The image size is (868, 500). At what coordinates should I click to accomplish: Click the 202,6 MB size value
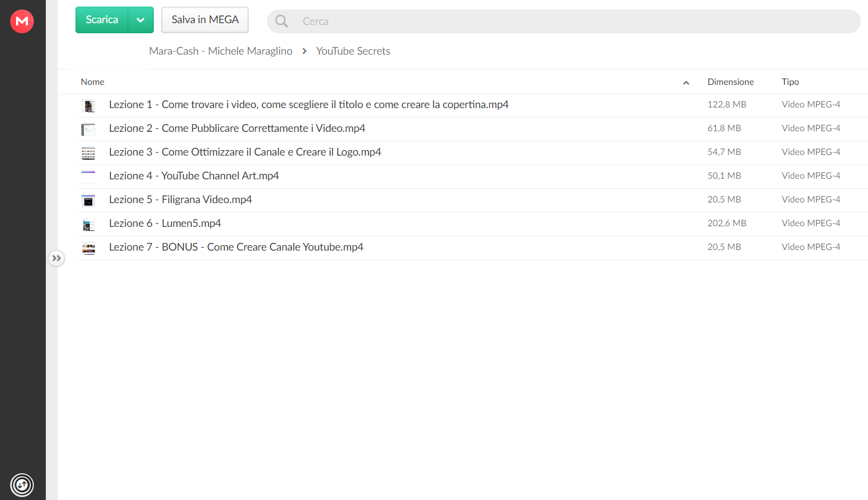[x=727, y=223]
